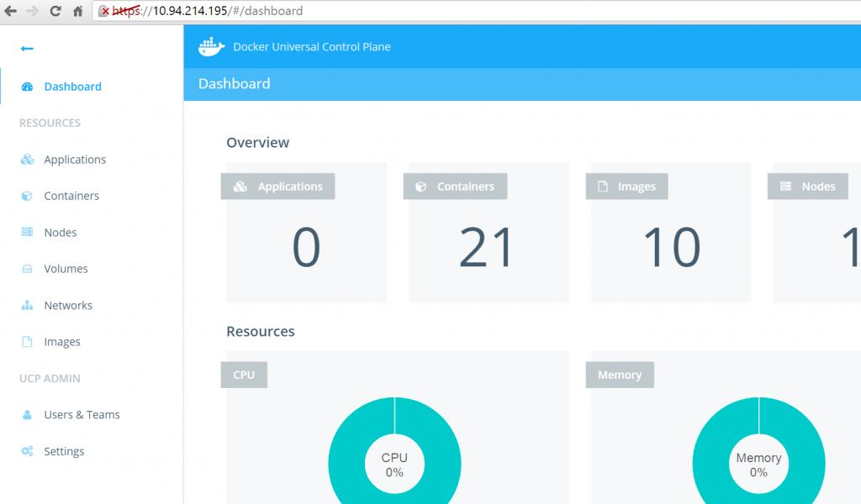Collapse the sidebar with the left arrow
861x504 pixels.
(26, 48)
